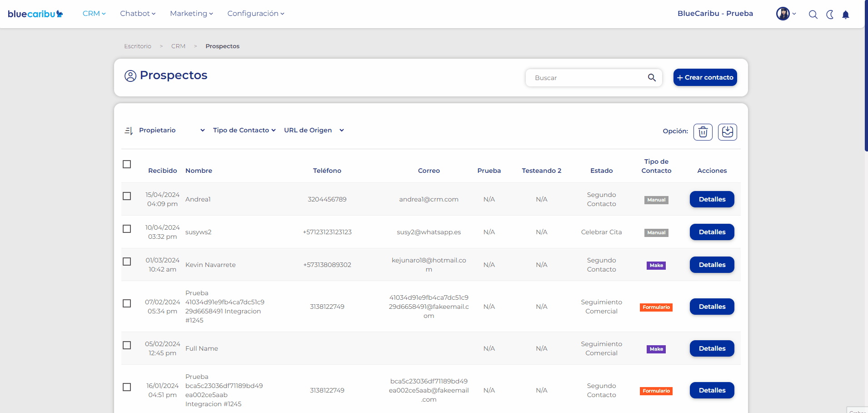Image resolution: width=868 pixels, height=413 pixels.
Task: Open the Marketing menu
Action: pos(191,14)
